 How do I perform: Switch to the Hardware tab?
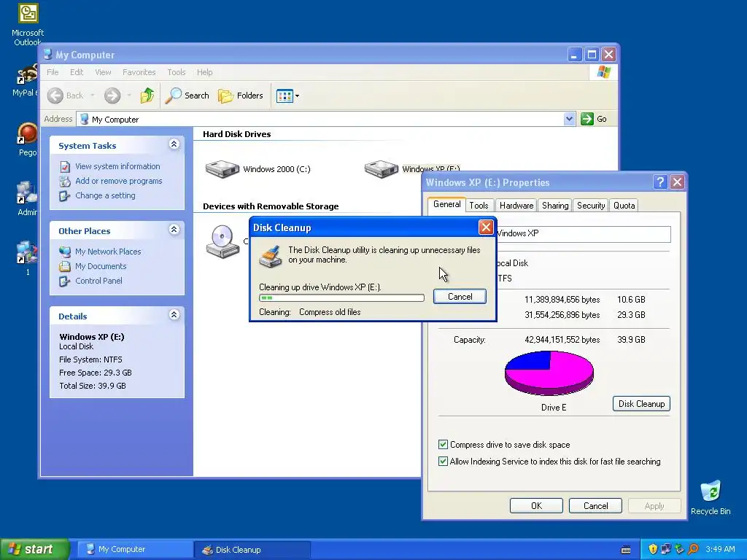(x=516, y=205)
